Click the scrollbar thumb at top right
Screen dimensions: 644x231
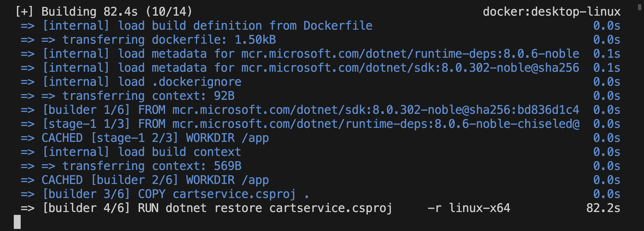coord(639,7)
